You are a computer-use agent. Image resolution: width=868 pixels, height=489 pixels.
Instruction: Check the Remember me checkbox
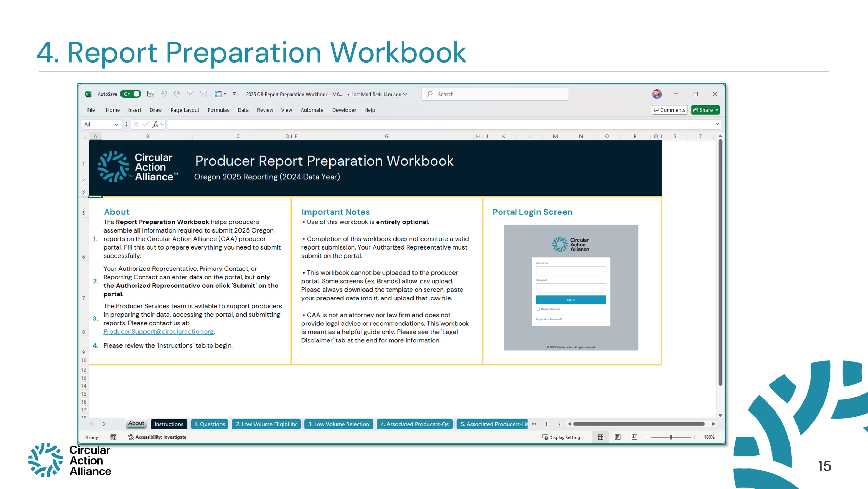[538, 309]
